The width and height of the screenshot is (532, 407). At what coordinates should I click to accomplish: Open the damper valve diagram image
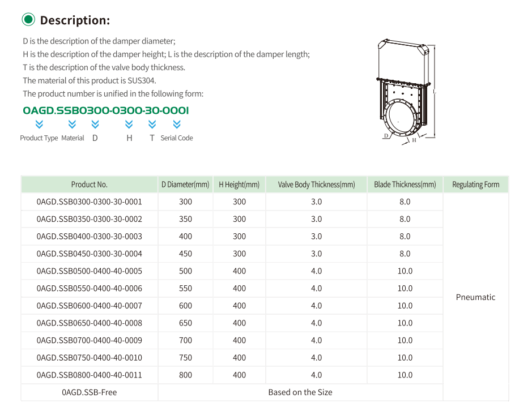point(406,91)
